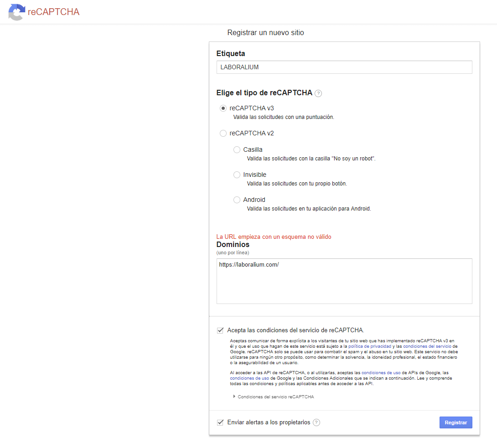
Task: Choose the Invisible radio option
Action: (x=237, y=175)
